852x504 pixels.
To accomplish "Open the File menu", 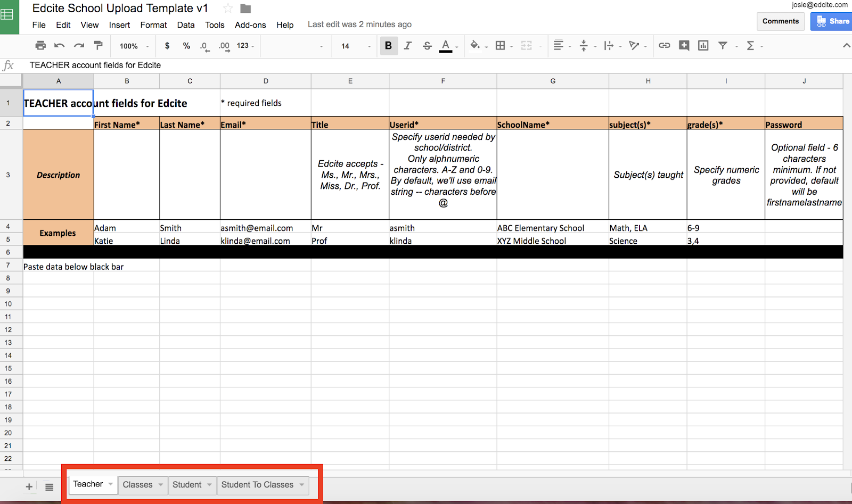I will pyautogui.click(x=39, y=25).
